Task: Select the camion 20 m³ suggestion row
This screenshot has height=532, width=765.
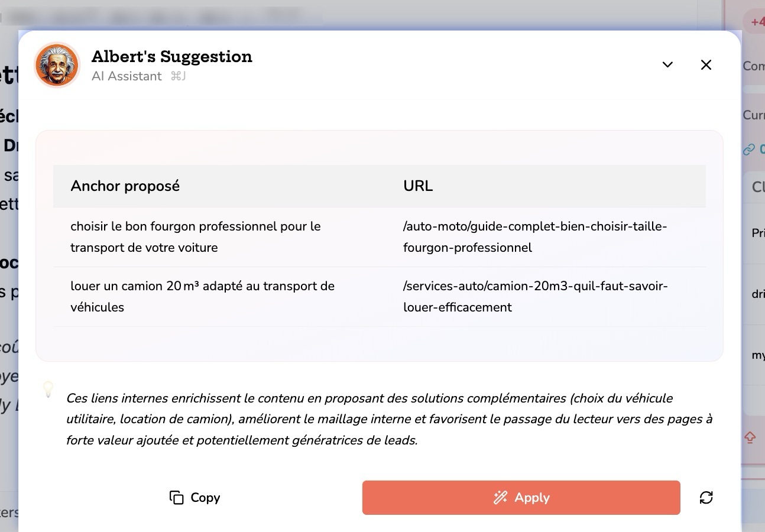Action: click(236, 296)
